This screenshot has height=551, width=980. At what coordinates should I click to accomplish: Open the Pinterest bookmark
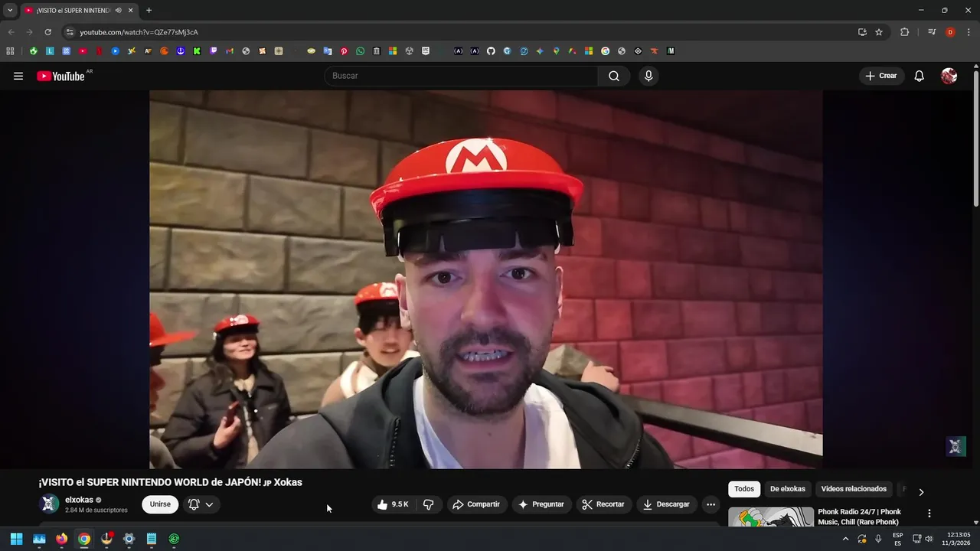(x=344, y=51)
